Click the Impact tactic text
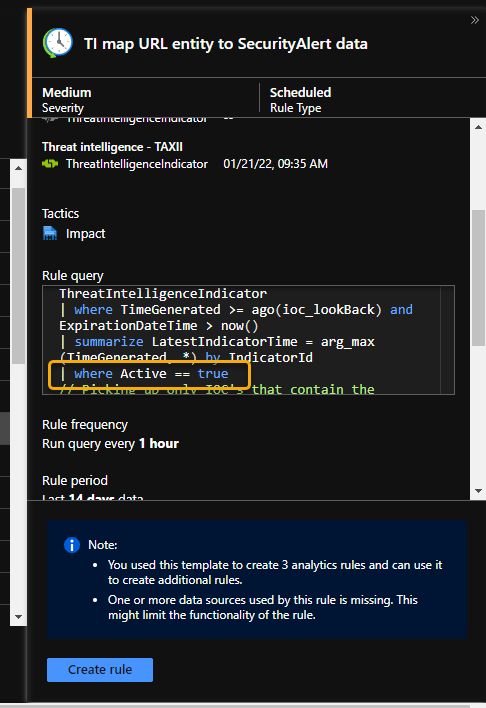Screen dimensions: 486x708 coord(85,234)
